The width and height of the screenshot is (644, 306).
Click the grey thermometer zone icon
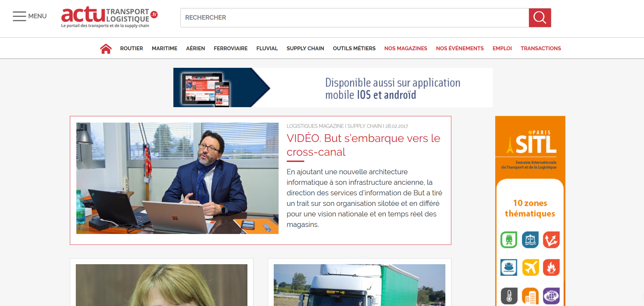(x=509, y=296)
